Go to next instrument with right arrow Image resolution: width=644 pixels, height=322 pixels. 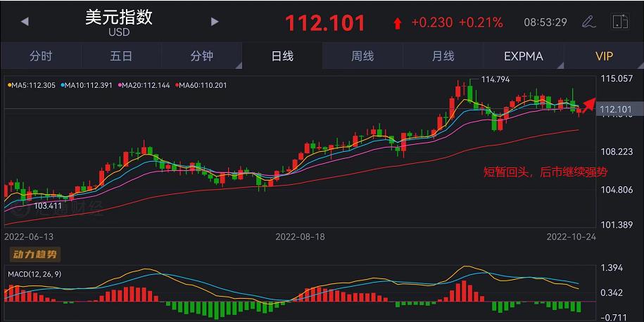coord(215,22)
